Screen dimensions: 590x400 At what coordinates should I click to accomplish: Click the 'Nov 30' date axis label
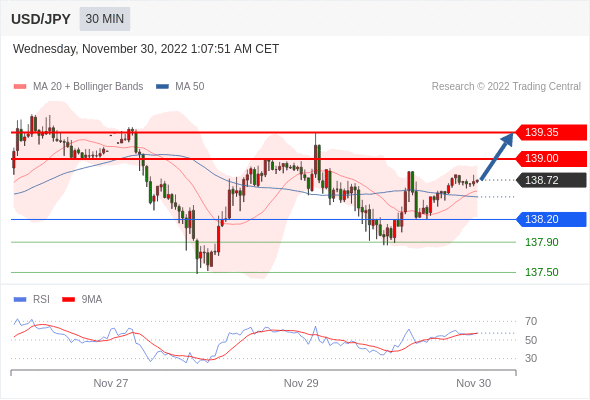click(x=473, y=383)
